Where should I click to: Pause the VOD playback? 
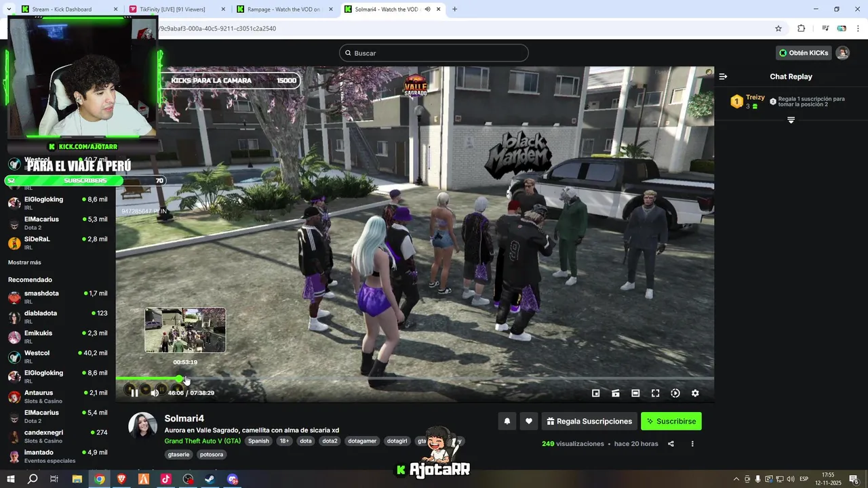[x=134, y=393]
